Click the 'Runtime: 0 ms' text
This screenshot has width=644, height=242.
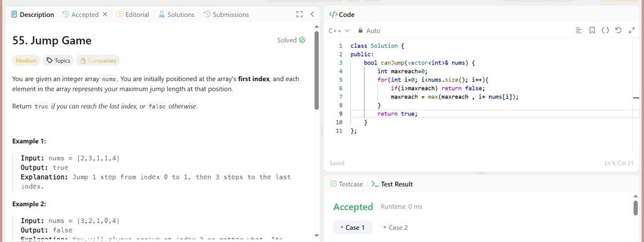point(401,207)
